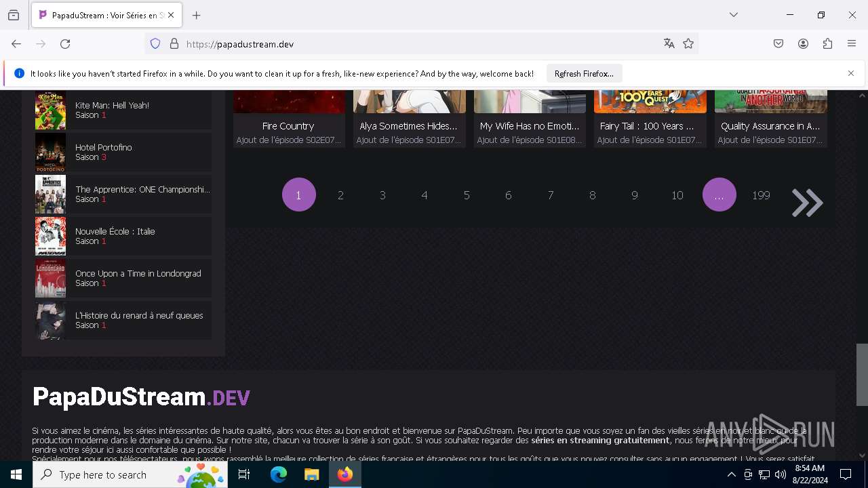The image size is (868, 488).
Task: Click Londongrad poster thumbnail
Action: (50, 278)
